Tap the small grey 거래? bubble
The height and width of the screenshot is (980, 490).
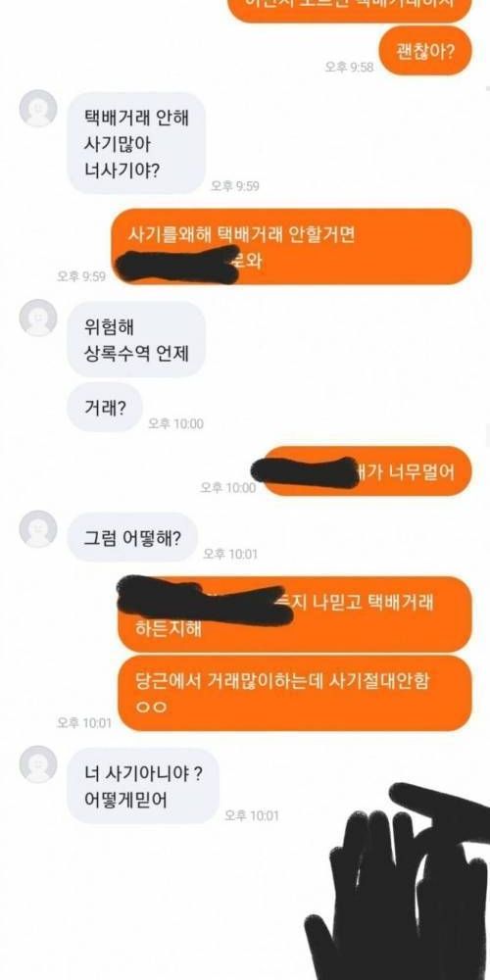[x=105, y=408]
